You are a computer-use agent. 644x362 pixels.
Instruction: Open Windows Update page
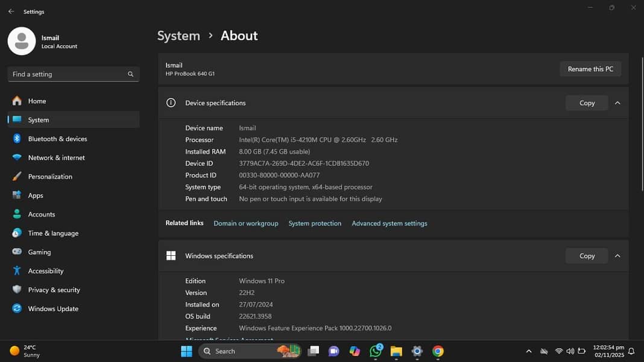(x=53, y=309)
